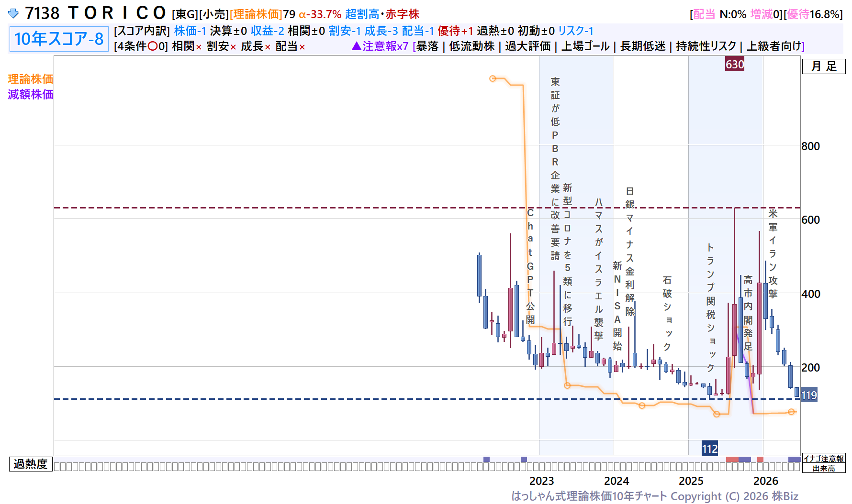This screenshot has width=852, height=504.
Task: Click the α-33.7% value
Action: click(x=320, y=14)
